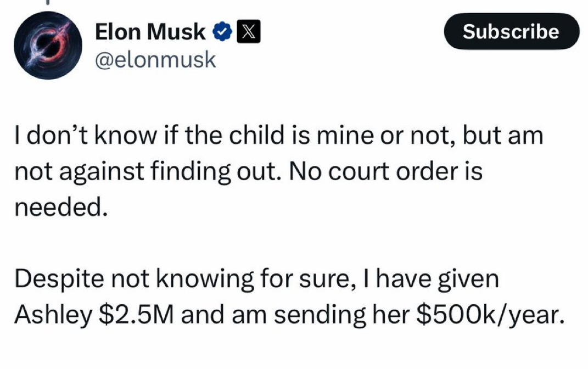The width and height of the screenshot is (588, 369).
Task: Click the word "Despite" starting second paragraph
Action: [59, 279]
